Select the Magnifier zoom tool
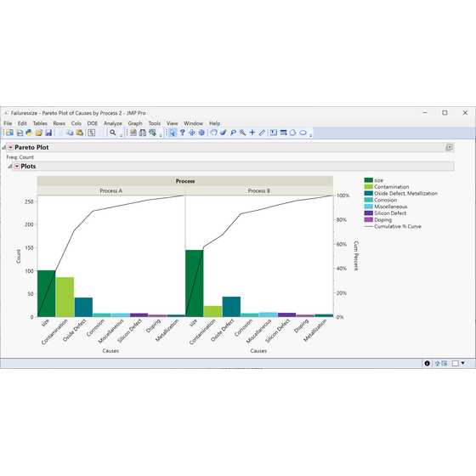 point(242,133)
